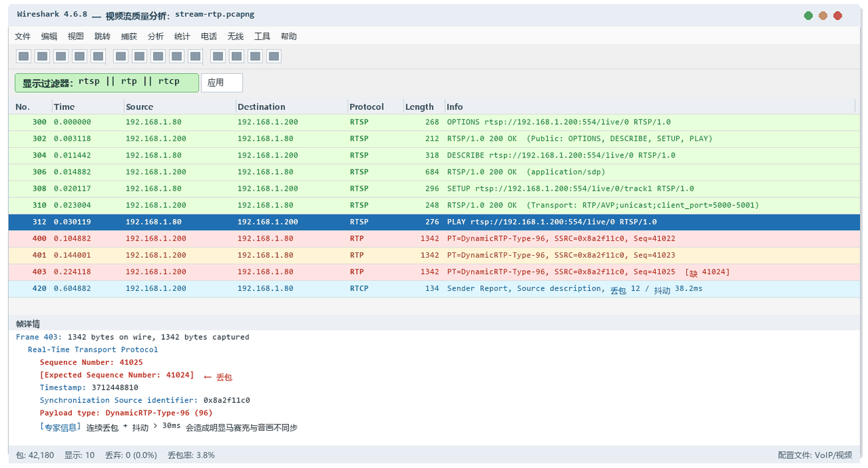Select the RTCP Sender Report packet 420
868x468 pixels.
(x=434, y=288)
